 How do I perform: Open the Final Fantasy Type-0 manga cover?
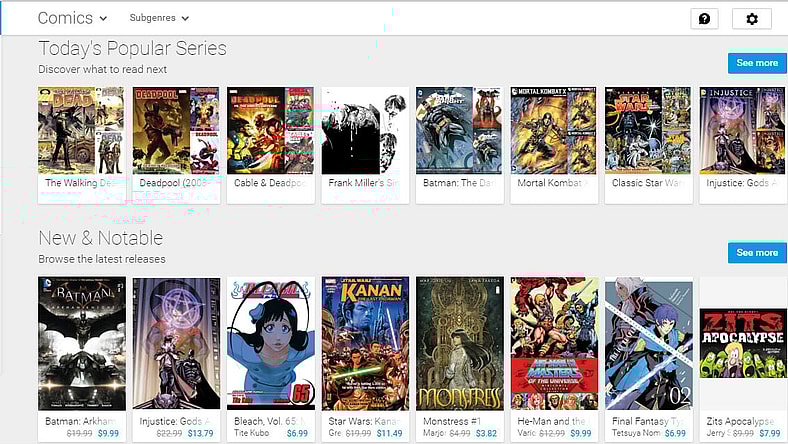(649, 345)
